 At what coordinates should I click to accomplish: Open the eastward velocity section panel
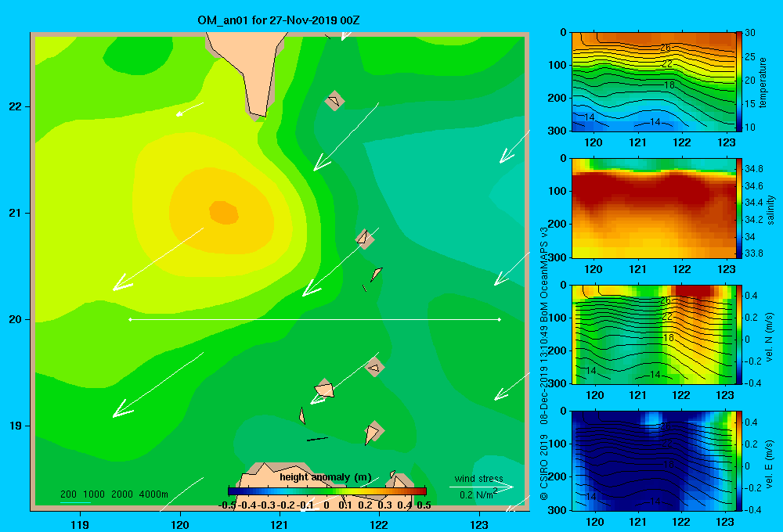[x=653, y=460]
